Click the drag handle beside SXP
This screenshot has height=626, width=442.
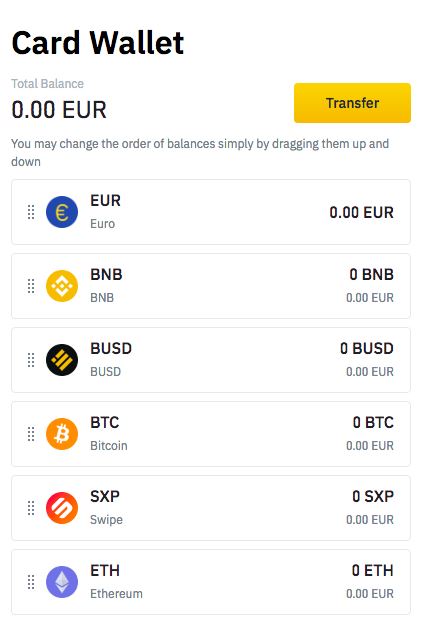pos(31,508)
